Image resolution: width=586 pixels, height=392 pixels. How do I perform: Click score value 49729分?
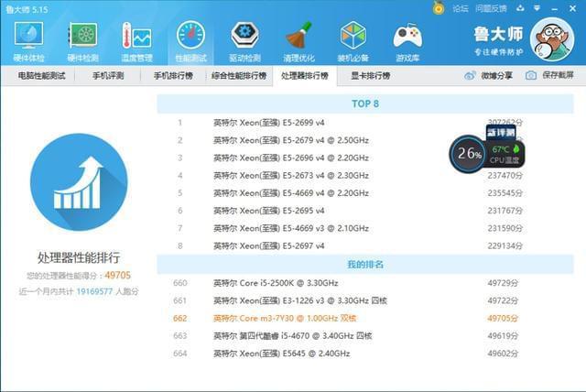click(503, 283)
